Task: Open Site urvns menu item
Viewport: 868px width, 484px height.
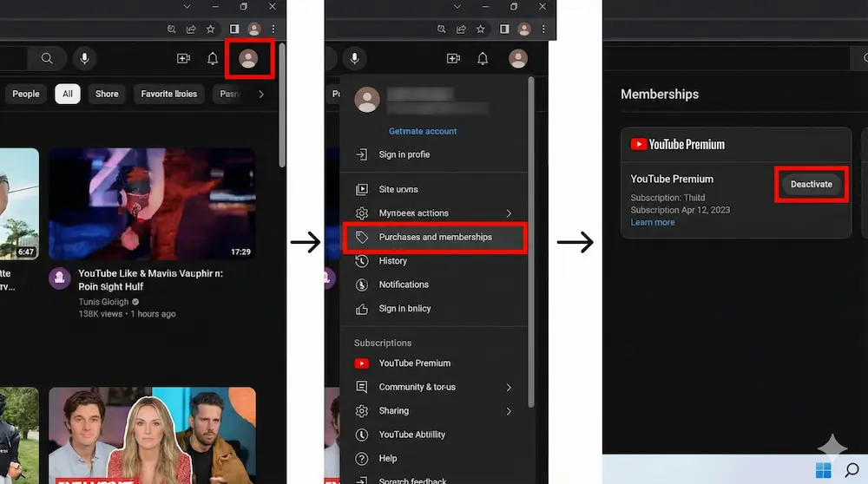Action: tap(435, 189)
